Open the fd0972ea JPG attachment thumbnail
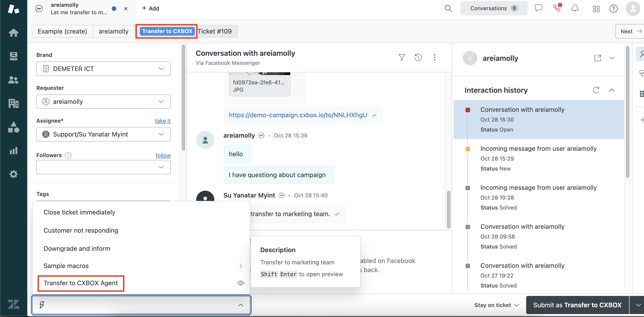644x317 pixels. tap(260, 84)
